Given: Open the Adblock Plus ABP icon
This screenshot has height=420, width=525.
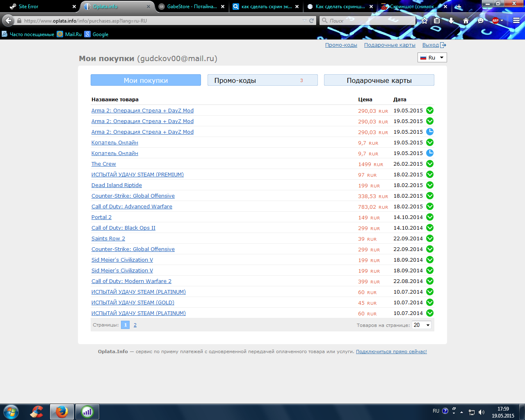Looking at the screenshot, I should (x=495, y=21).
